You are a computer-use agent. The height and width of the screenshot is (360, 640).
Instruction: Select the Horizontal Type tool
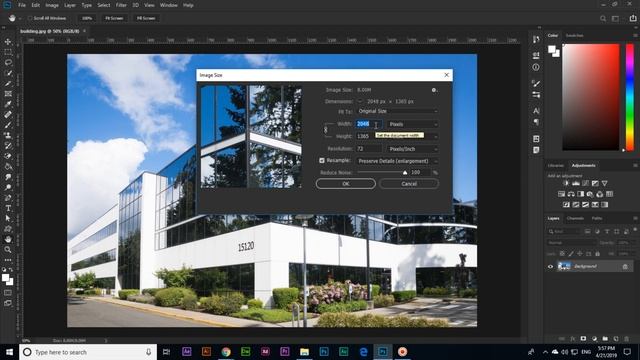tap(8, 208)
